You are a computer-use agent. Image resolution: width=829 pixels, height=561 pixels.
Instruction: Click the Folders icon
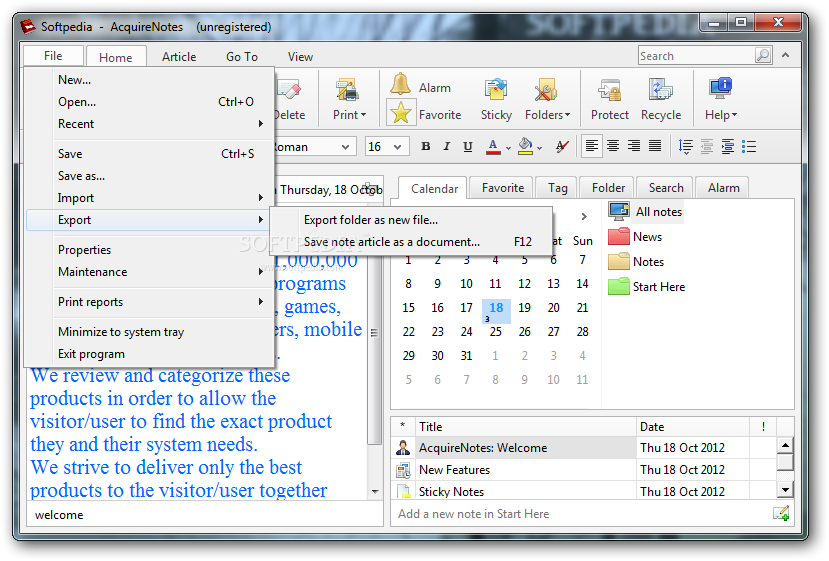click(546, 90)
